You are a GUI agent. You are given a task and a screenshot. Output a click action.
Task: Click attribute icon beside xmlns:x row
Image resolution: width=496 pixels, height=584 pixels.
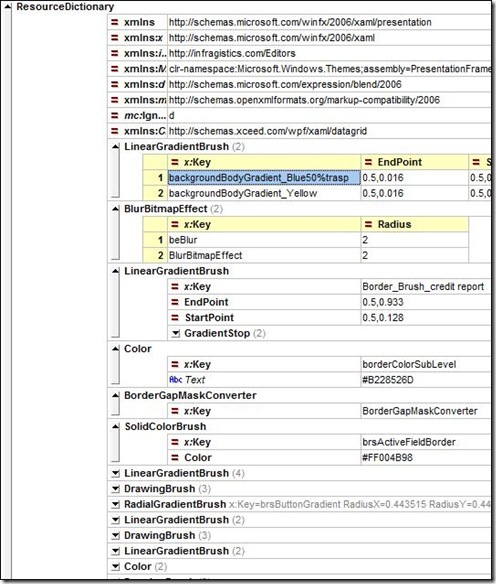coord(115,38)
